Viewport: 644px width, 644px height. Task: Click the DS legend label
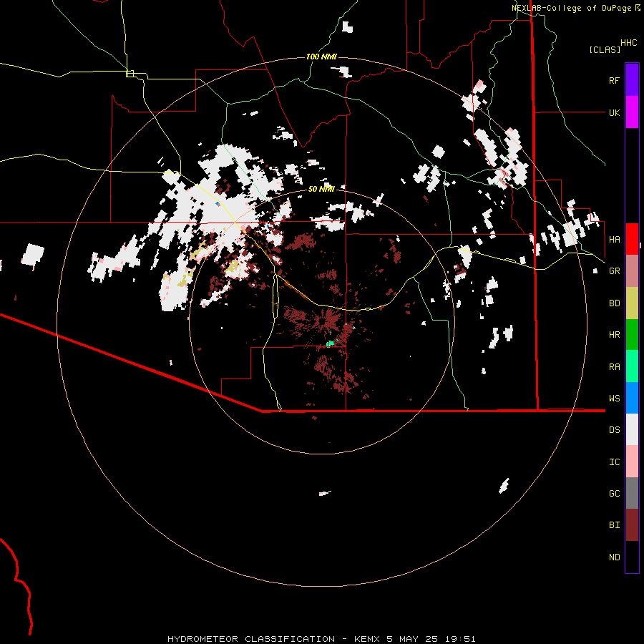[614, 429]
